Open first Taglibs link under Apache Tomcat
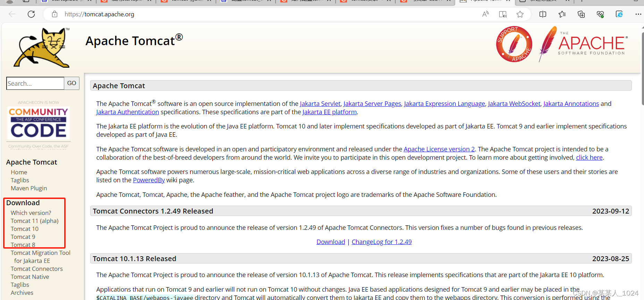This screenshot has width=644, height=300. tap(20, 180)
